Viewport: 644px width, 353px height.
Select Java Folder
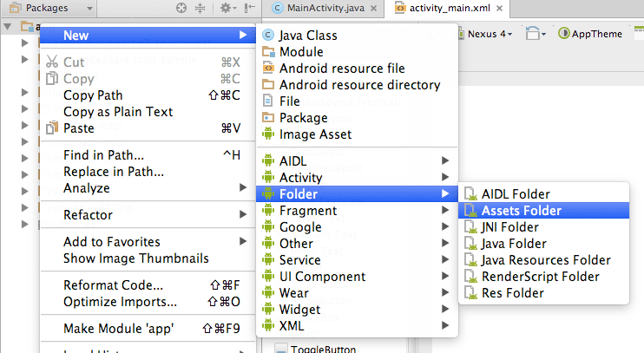pos(543,244)
